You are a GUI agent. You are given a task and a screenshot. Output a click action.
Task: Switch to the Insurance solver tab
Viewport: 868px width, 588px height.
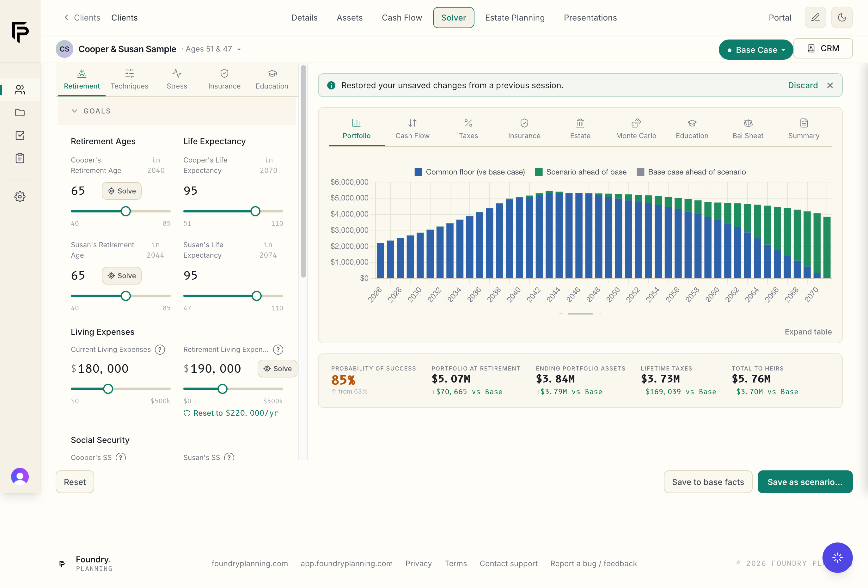point(224,80)
